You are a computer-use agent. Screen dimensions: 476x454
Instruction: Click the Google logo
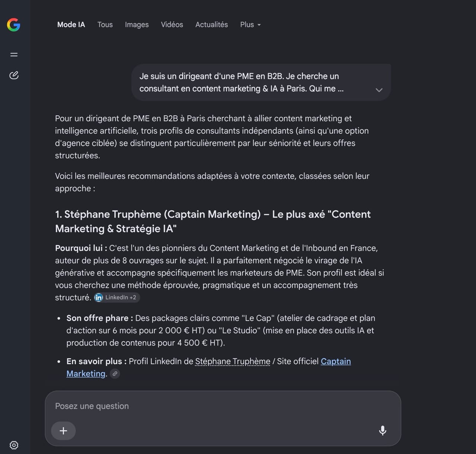click(x=14, y=25)
